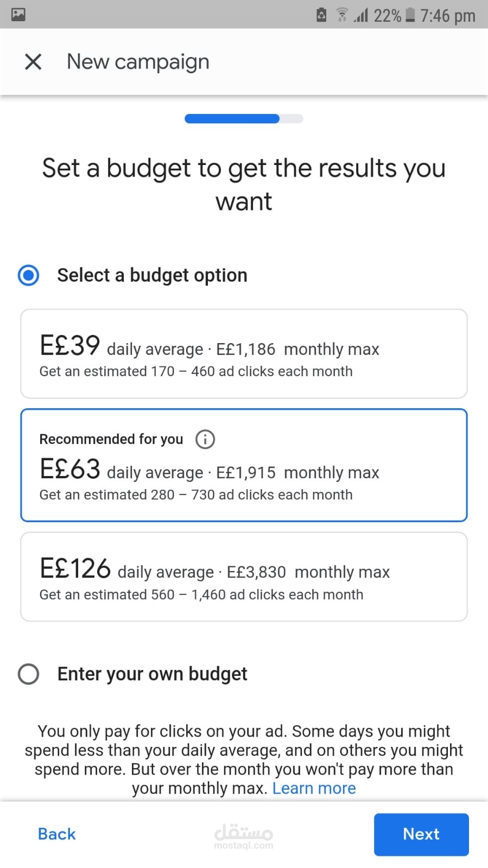Tap the image notification icon in status bar
Viewport: 488px width, 868px height.
coord(18,15)
